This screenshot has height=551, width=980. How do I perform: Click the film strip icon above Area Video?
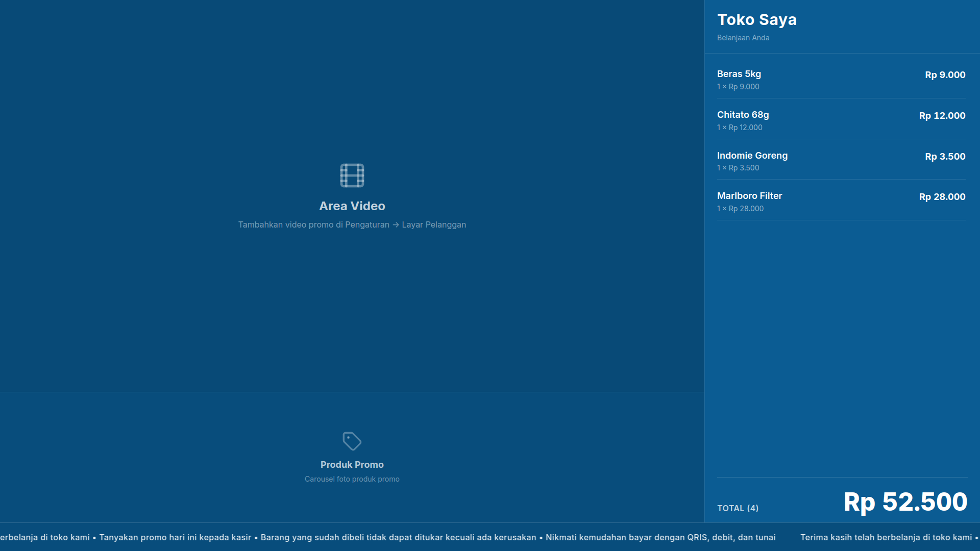[352, 176]
